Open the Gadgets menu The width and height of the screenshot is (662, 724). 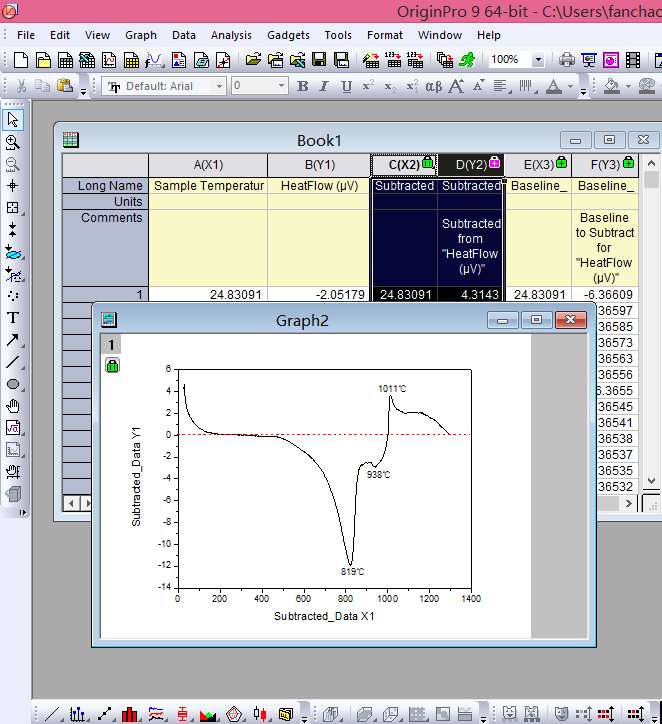[x=288, y=35]
